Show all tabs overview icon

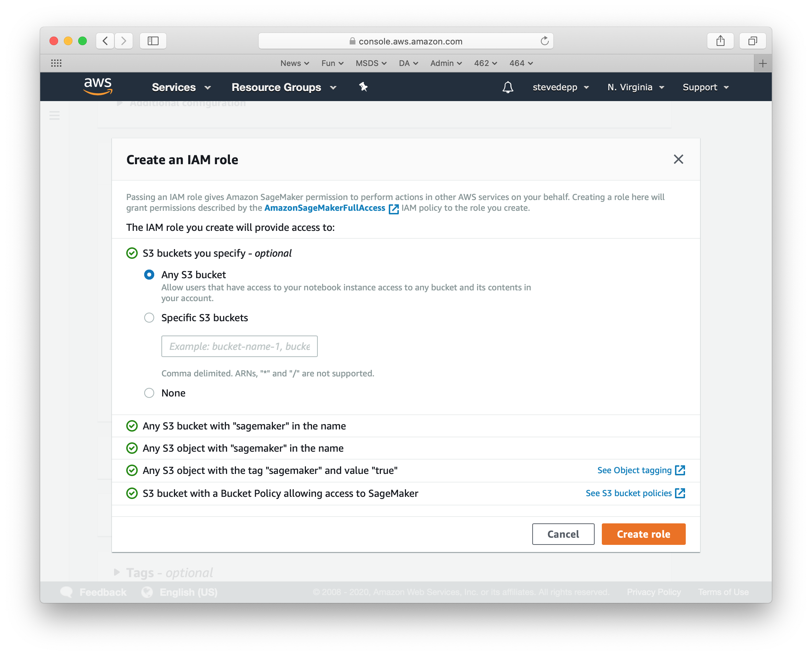[x=753, y=41]
